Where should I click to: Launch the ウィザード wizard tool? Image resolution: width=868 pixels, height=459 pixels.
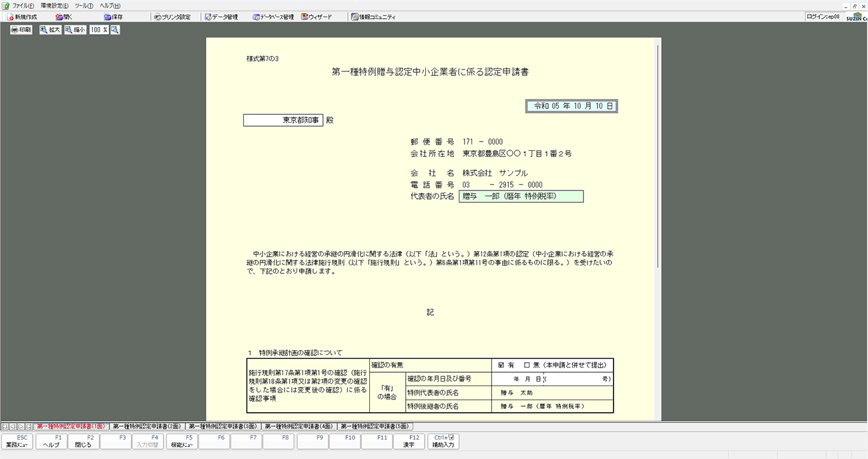[316, 17]
